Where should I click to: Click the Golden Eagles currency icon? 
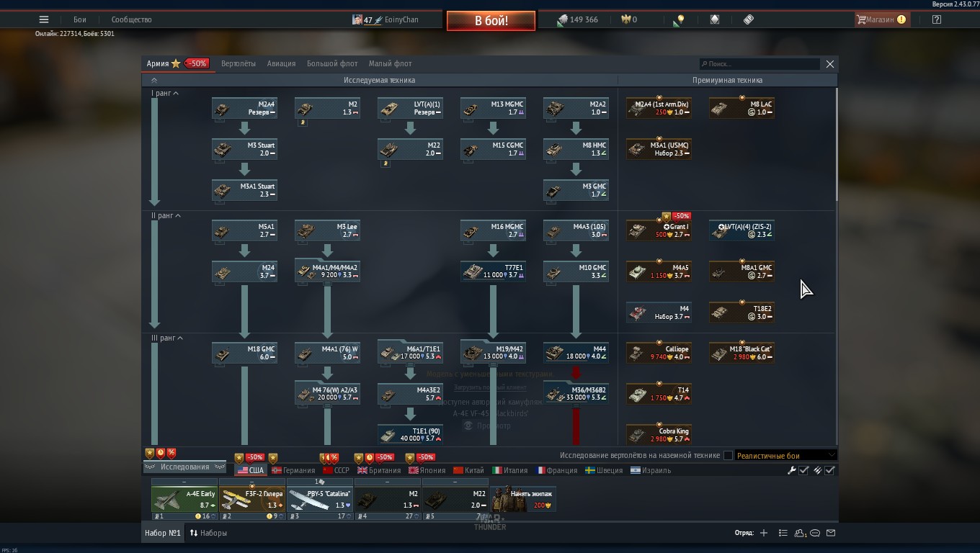coord(625,19)
